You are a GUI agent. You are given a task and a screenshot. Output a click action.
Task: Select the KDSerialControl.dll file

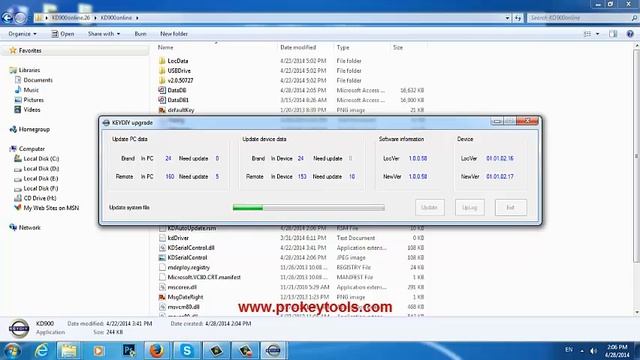pyautogui.click(x=191, y=248)
